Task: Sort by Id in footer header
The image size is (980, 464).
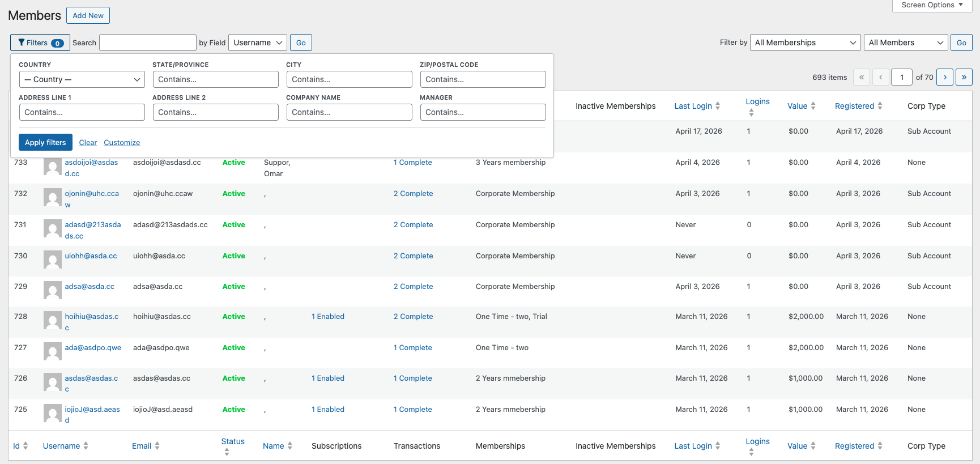Action: pos(20,446)
